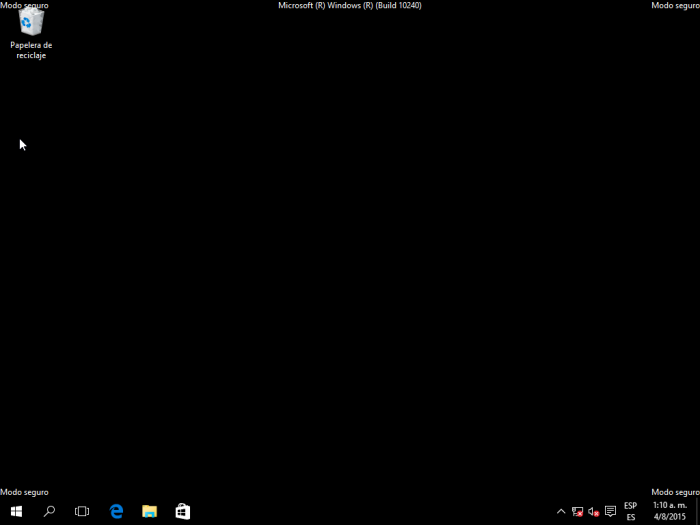Screen dimensions: 700x525
Task: Click the clock showing 1:10 a. m.
Action: (x=669, y=505)
